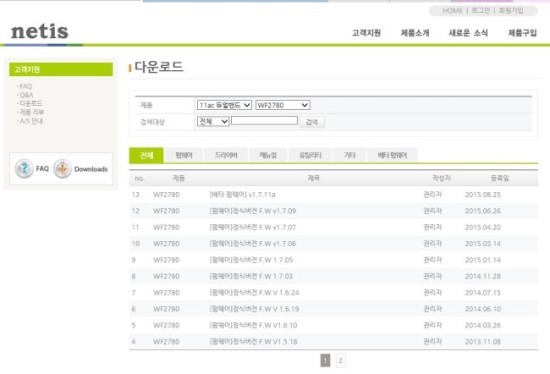The image size is (550, 374).
Task: Switch to the 펌웨어 tab
Action: 184,155
